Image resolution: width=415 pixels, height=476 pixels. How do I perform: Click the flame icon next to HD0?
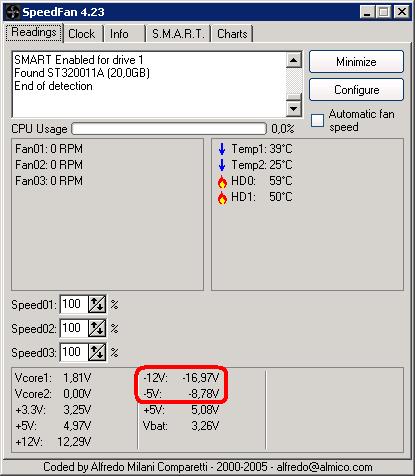click(x=222, y=181)
